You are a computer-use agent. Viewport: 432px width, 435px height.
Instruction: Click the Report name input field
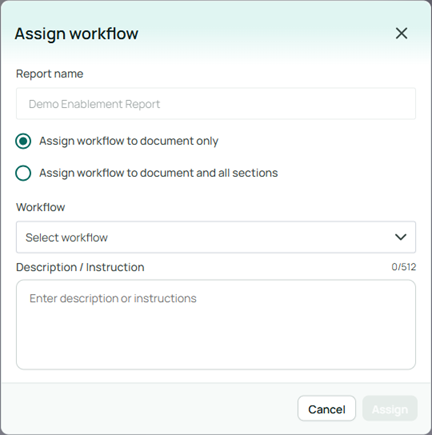click(x=216, y=104)
